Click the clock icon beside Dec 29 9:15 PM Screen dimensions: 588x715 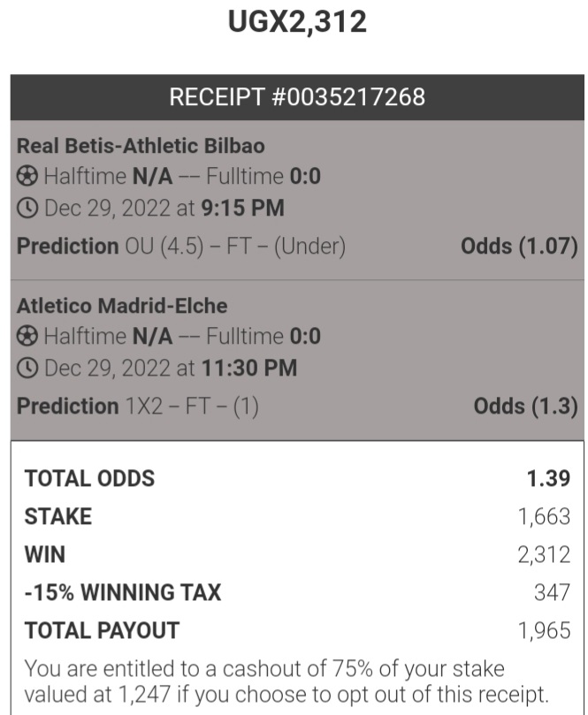[x=27, y=209]
